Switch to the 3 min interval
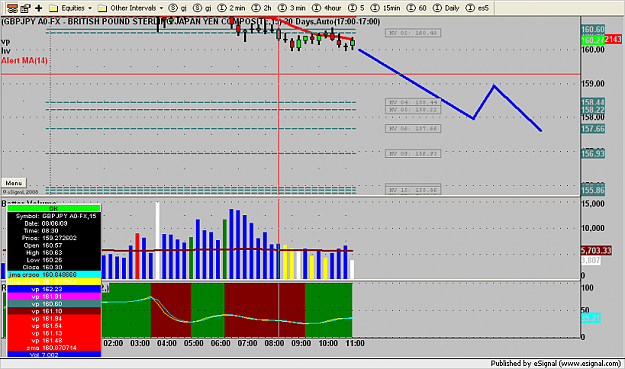This screenshot has width=625, height=369. 291,8
